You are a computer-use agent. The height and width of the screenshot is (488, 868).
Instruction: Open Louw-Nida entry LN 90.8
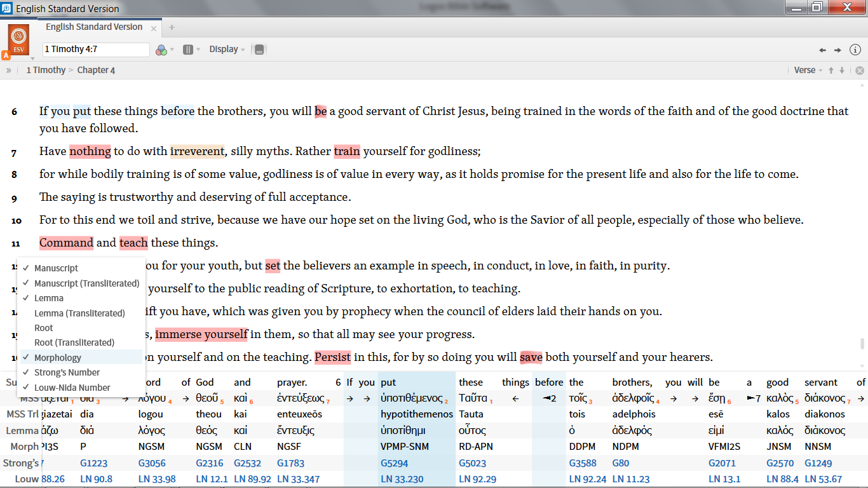point(96,479)
